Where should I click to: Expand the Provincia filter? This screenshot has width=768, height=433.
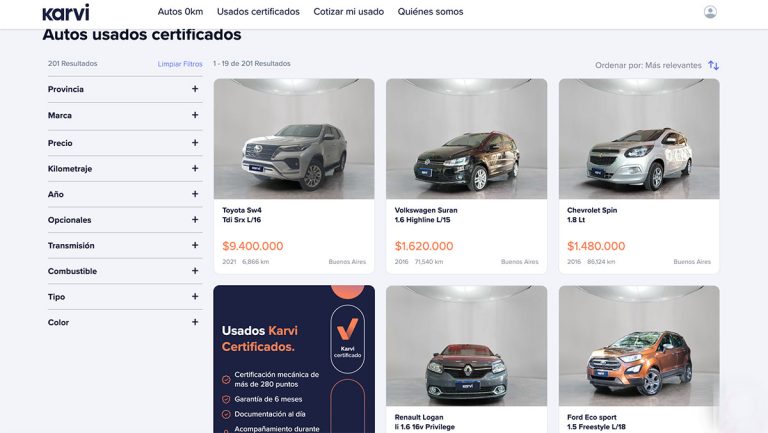(195, 89)
